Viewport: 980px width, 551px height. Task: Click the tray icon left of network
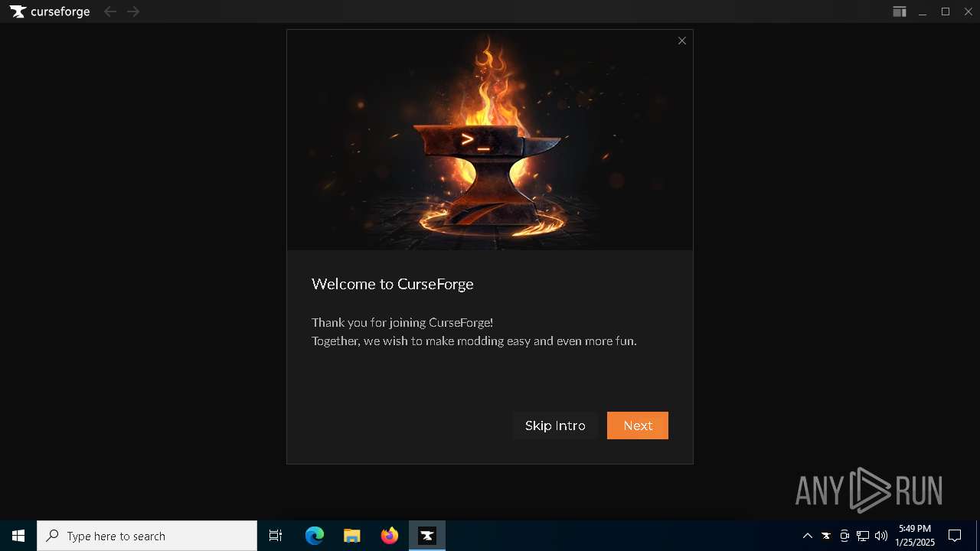pos(844,536)
